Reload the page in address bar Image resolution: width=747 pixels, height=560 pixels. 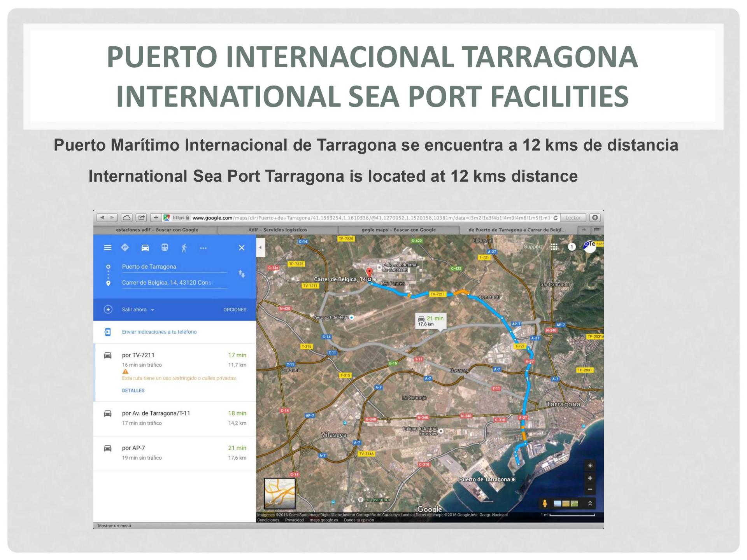556,218
